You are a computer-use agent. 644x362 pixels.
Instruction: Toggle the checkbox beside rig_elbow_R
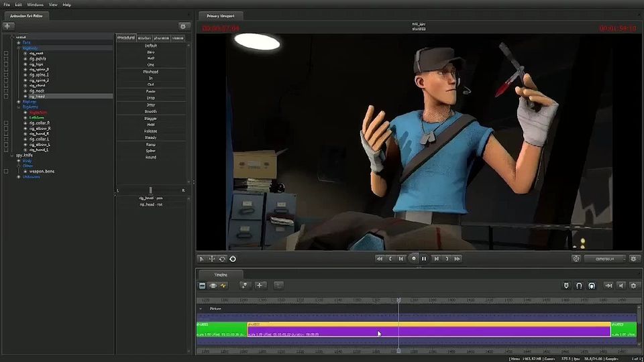(6, 129)
